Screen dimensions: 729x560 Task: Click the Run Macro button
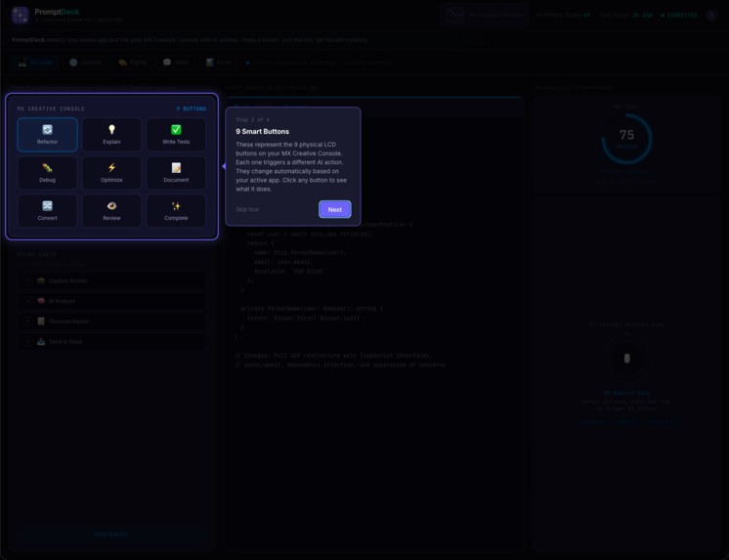coord(111,535)
